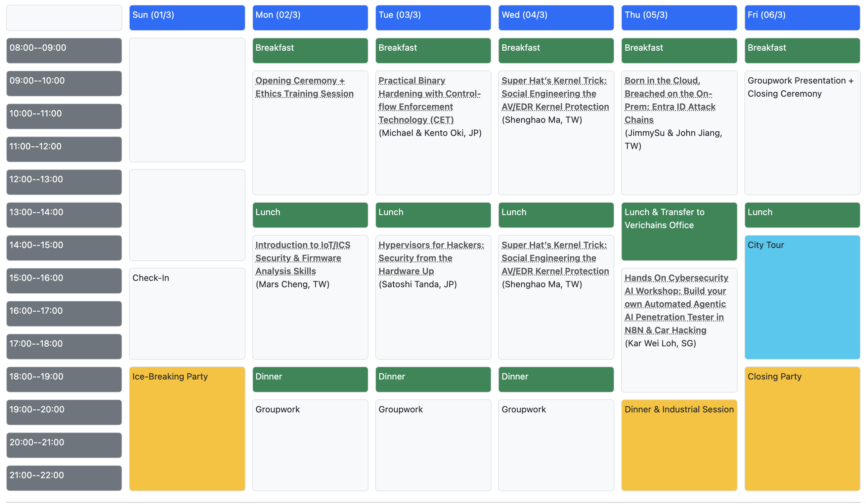
Task: Click Wednesday morning Super Hat's Kernel Trick link
Action: coord(555,94)
